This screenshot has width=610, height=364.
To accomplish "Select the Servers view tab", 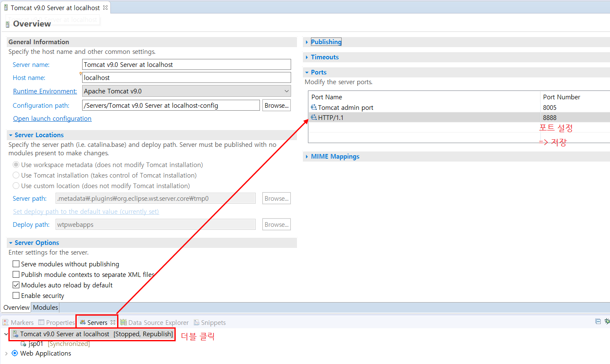I will 97,322.
